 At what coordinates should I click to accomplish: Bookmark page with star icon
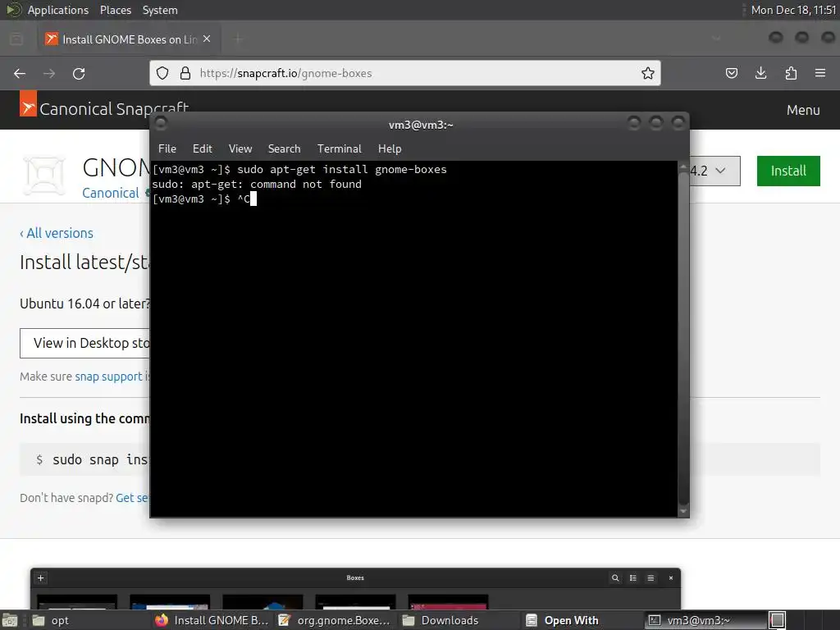[648, 73]
